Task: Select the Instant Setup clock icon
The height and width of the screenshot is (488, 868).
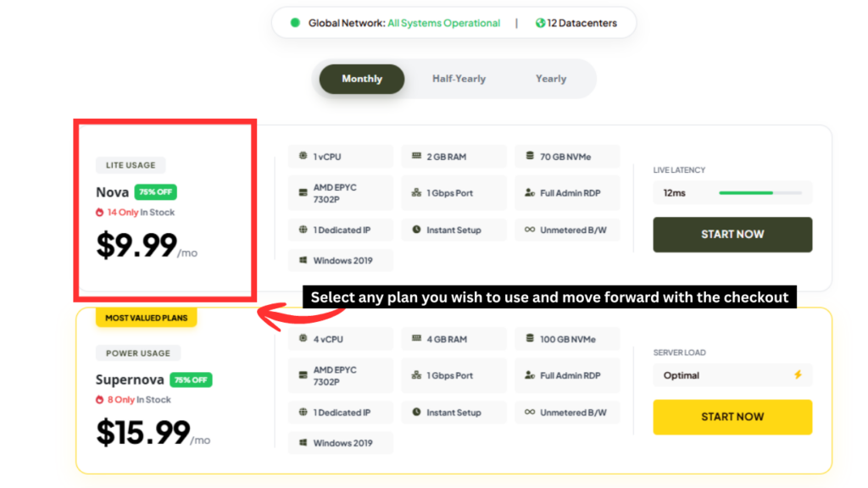Action: point(418,230)
